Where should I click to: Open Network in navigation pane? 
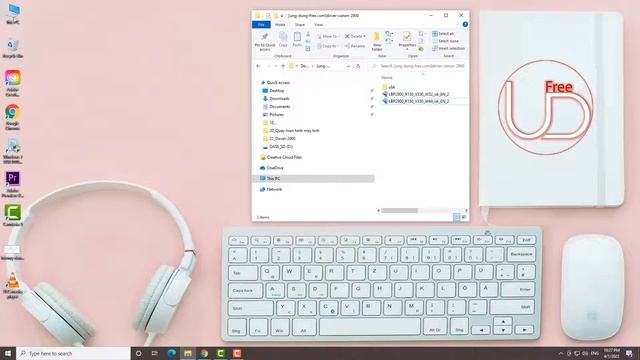click(x=271, y=189)
